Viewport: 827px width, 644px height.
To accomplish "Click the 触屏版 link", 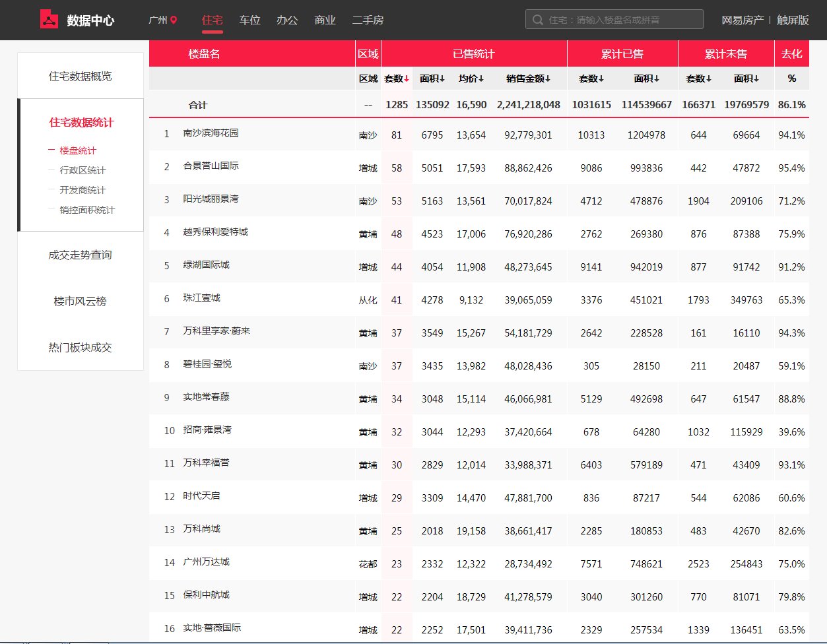I will (793, 20).
